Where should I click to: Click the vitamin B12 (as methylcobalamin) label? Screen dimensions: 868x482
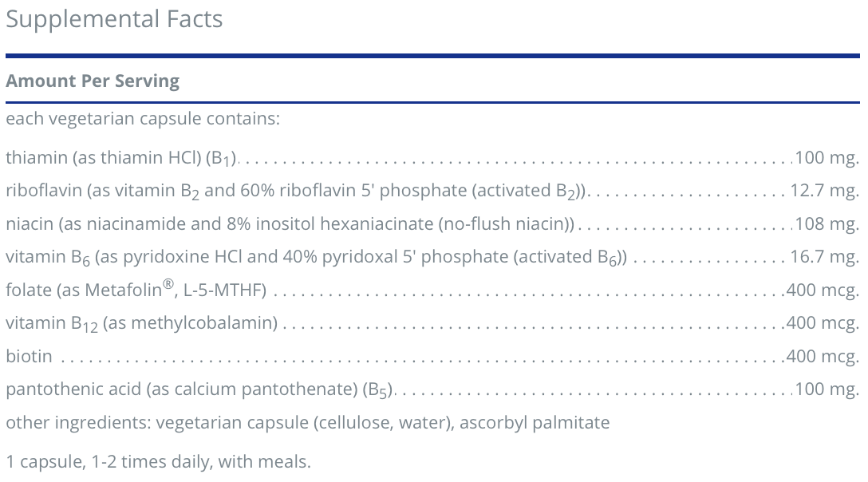[142, 323]
